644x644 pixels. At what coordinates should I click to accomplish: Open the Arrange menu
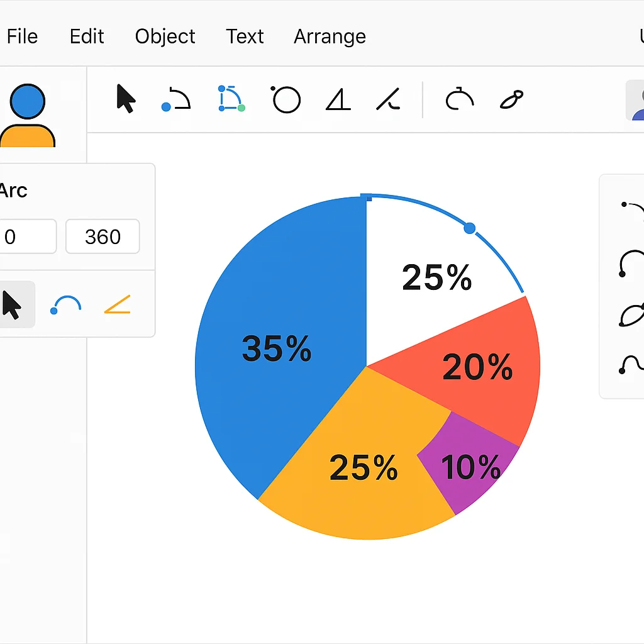330,36
